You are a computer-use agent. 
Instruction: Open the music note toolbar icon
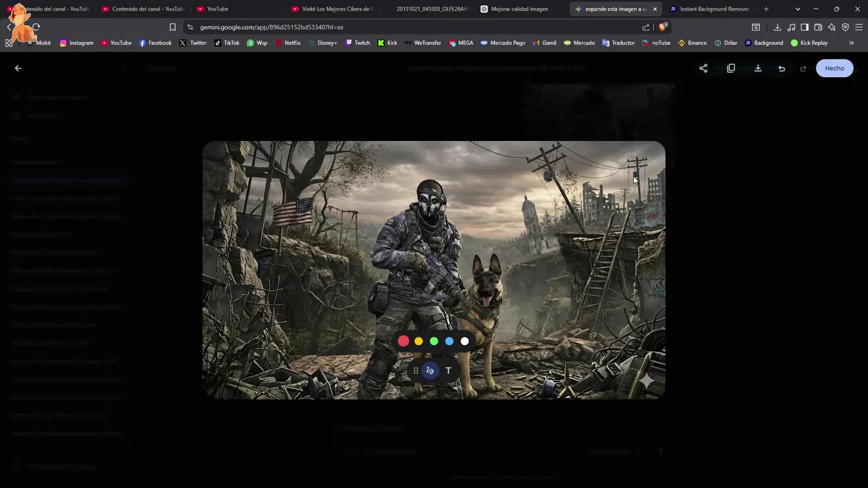click(x=791, y=27)
